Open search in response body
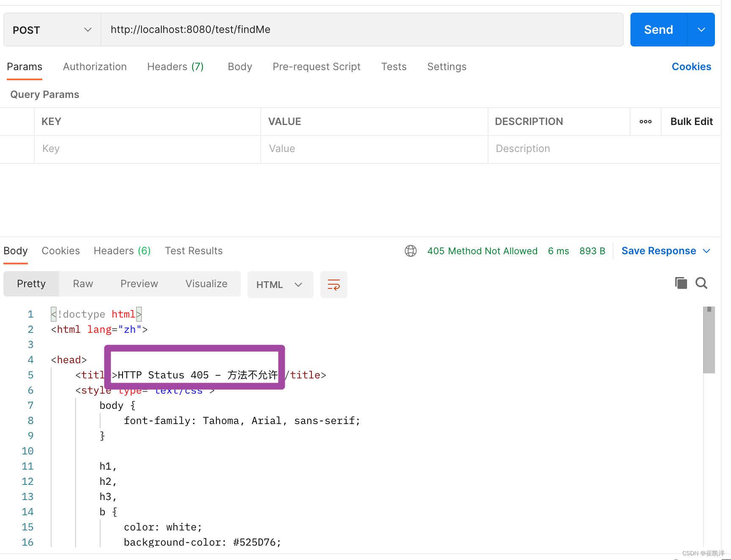Screen dimensions: 731x560 tap(701, 283)
